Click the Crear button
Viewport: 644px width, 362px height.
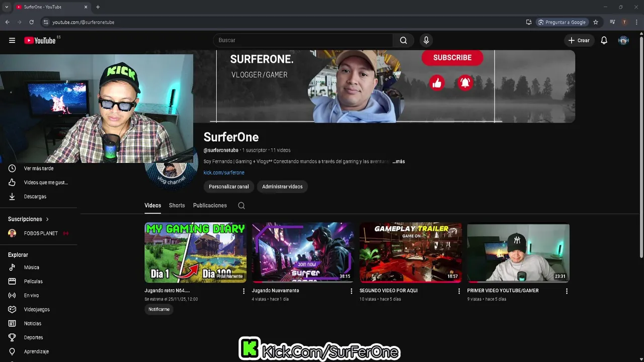tap(579, 40)
